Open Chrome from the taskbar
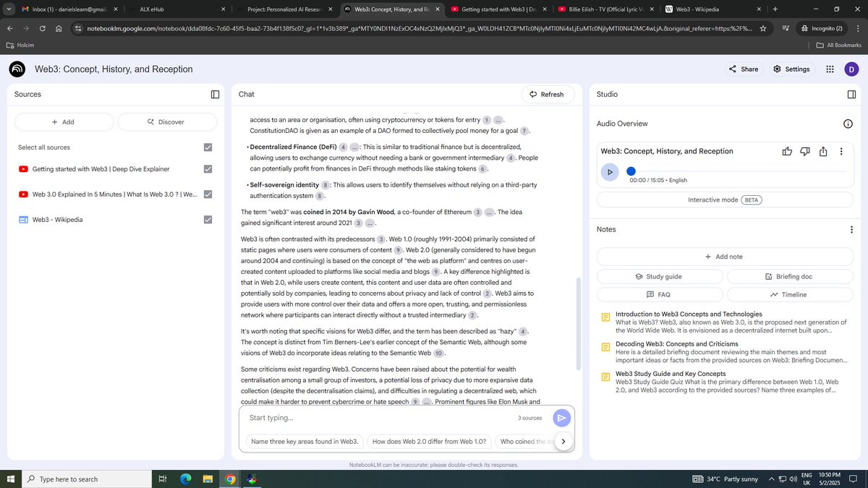The image size is (868, 488). coord(229,479)
